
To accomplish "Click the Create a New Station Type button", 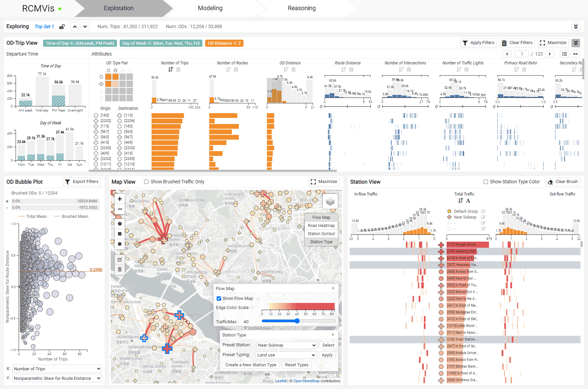I will pos(251,365).
